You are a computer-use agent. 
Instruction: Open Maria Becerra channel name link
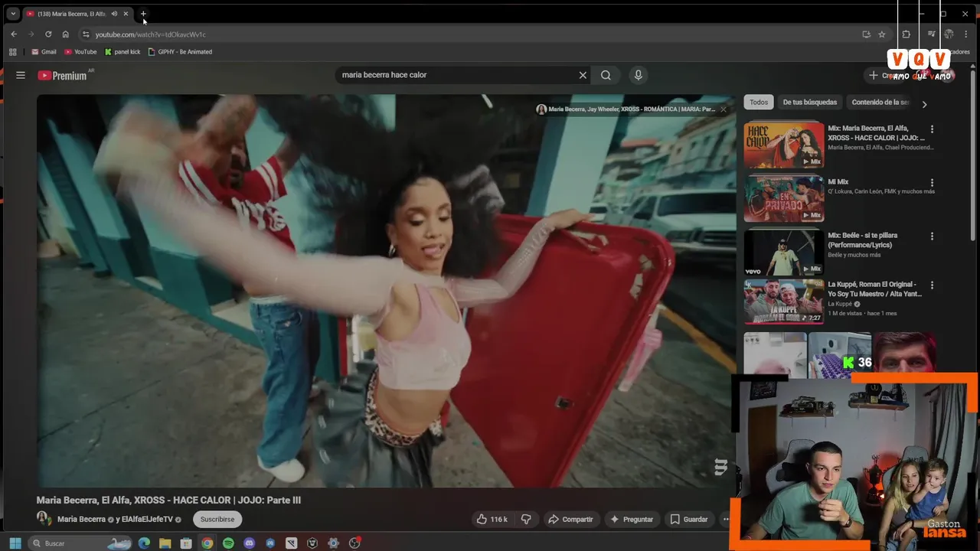click(x=81, y=519)
